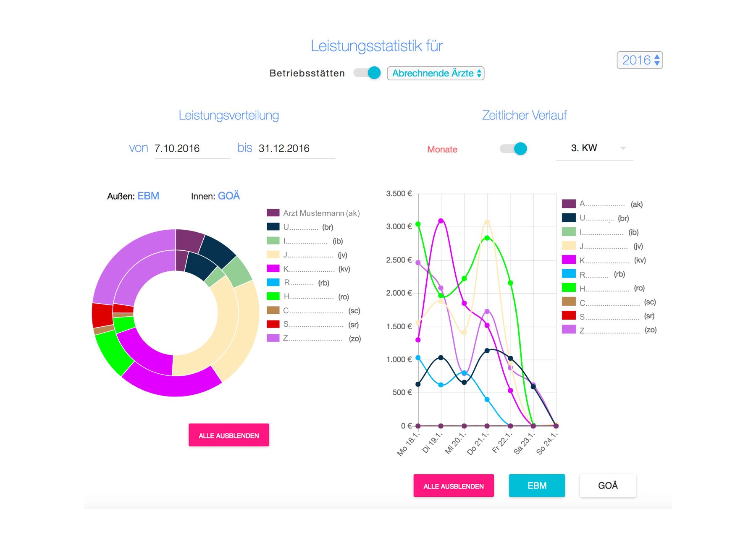
Task: Toggle the Betriebsstätten switch
Action: [367, 73]
